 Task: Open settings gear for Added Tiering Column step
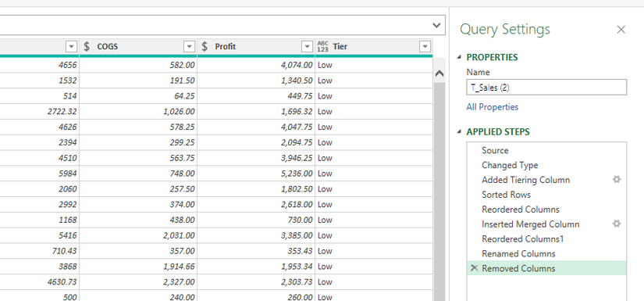point(617,179)
